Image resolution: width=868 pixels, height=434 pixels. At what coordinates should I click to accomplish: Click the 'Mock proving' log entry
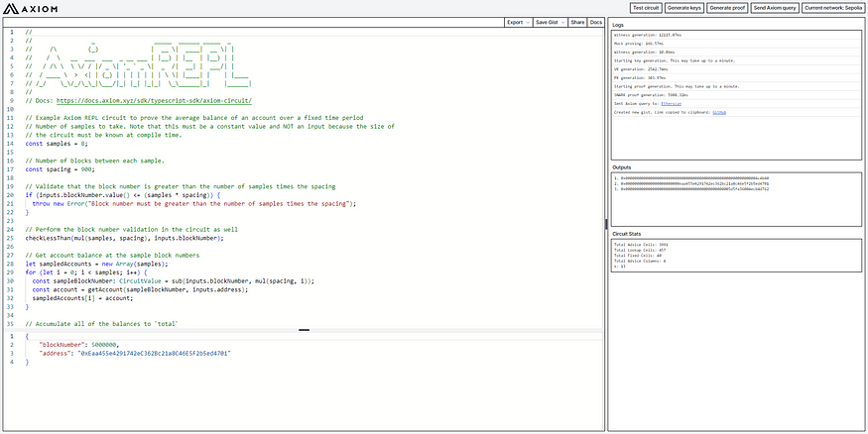[x=640, y=44]
